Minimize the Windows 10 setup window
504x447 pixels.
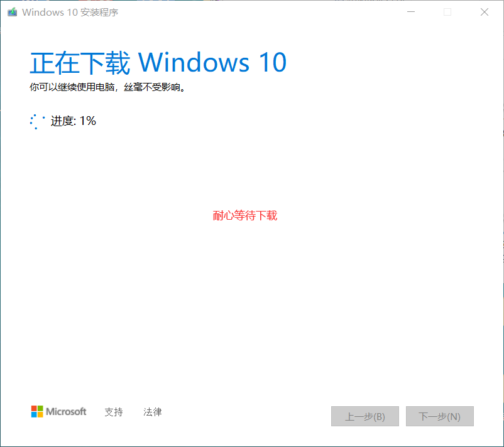[411, 12]
